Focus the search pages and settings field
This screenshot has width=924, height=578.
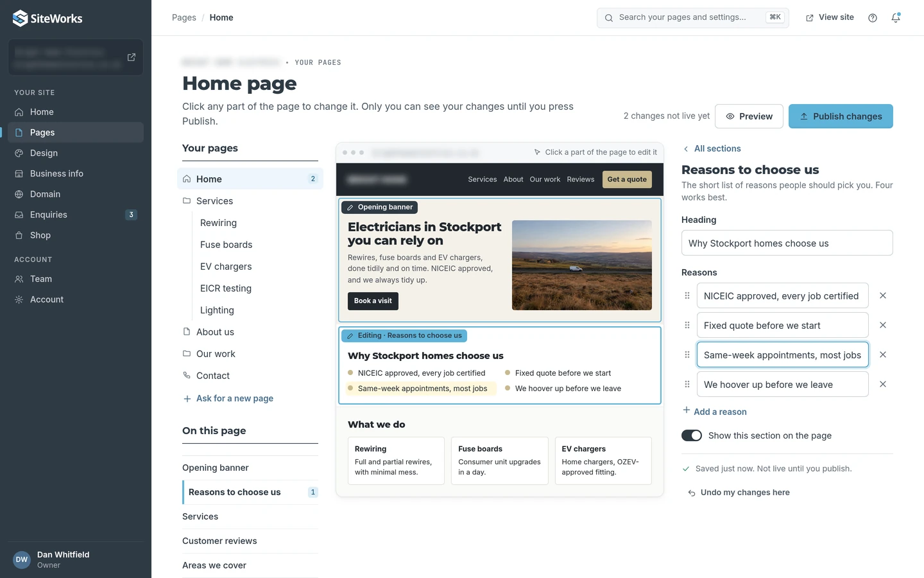tap(693, 17)
